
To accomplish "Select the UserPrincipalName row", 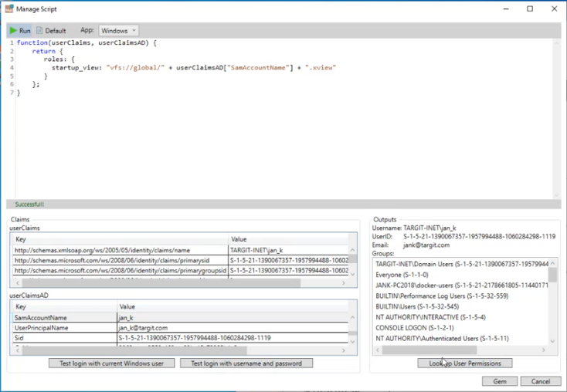I will pos(181,328).
